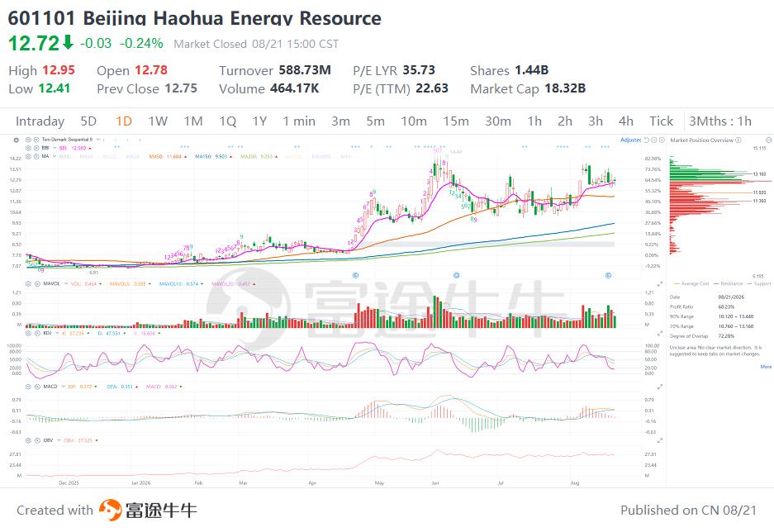Collapse all indicator legends on main chart
774x532 pixels.
point(17,140)
